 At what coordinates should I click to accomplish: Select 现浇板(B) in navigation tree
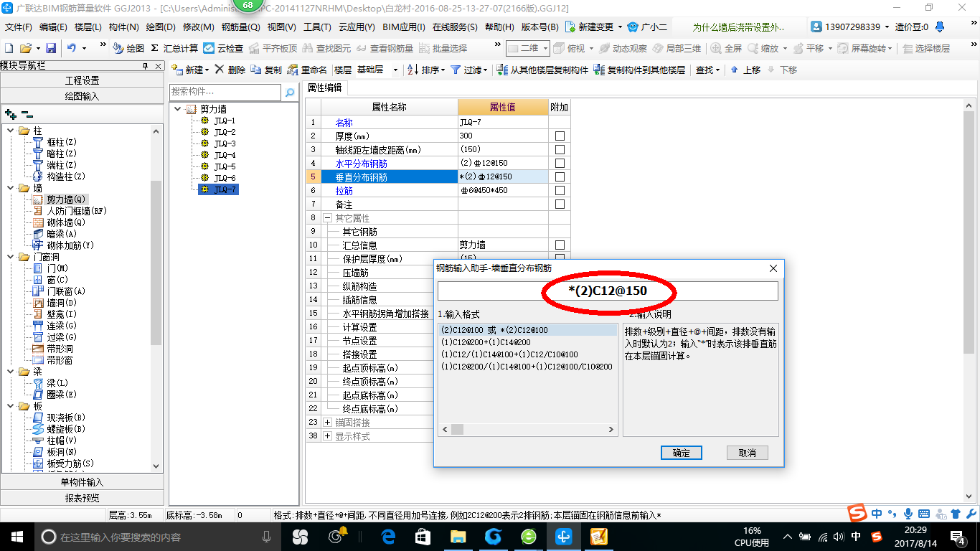coord(66,418)
